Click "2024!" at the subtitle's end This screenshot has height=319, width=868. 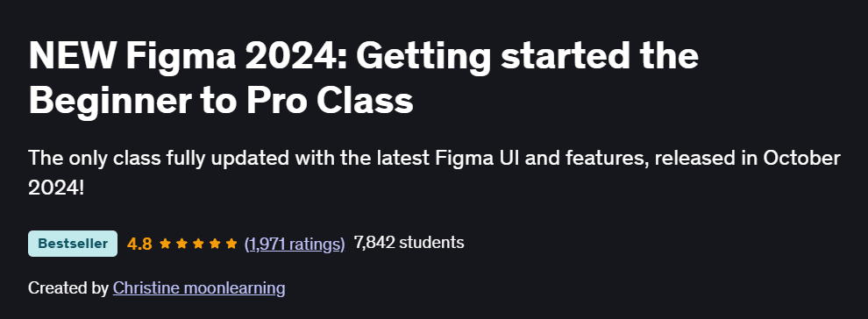coord(56,188)
